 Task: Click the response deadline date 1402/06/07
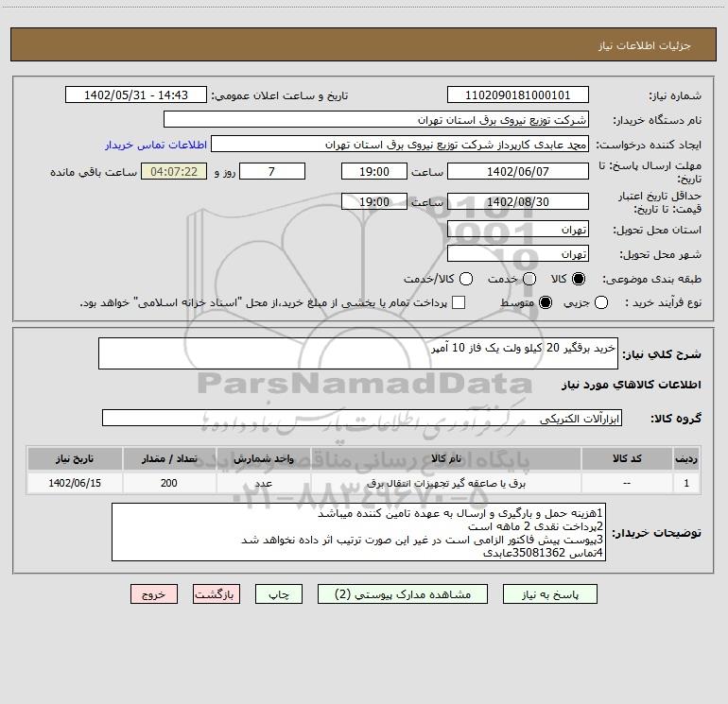[x=518, y=171]
